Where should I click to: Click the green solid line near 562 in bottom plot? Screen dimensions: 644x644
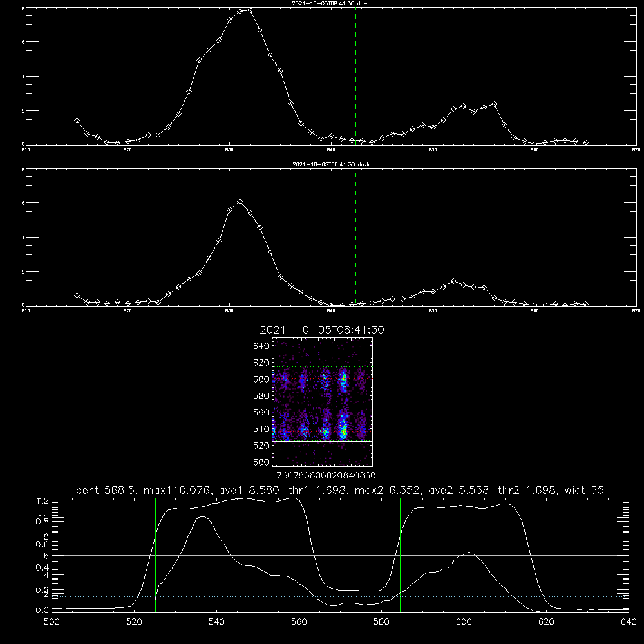310,554
